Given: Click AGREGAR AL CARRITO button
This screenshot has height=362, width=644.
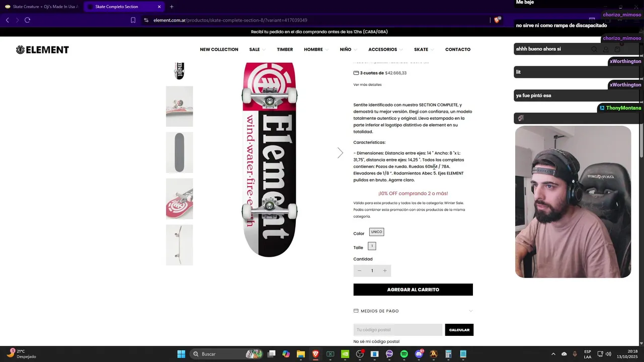Looking at the screenshot, I should [x=413, y=290].
